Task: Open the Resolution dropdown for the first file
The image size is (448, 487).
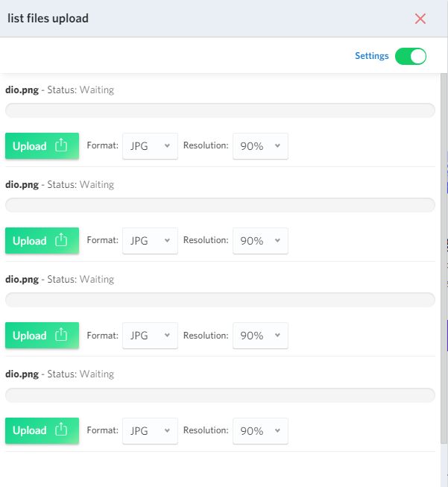Action: pos(260,146)
